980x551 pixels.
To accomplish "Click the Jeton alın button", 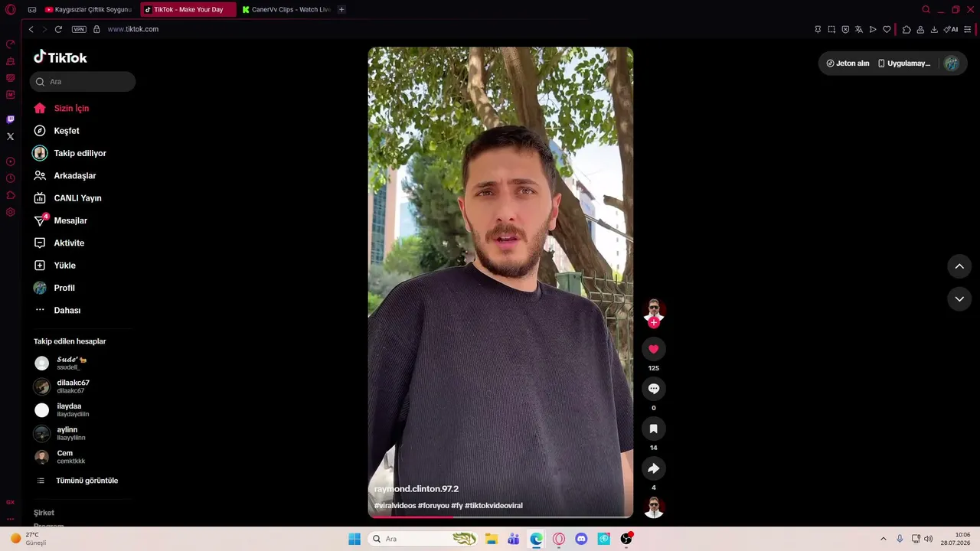I will click(x=848, y=64).
